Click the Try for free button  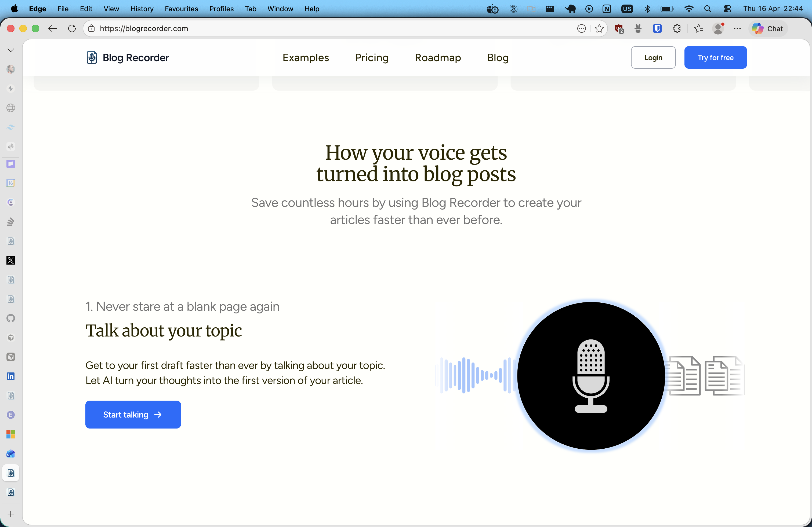coord(715,57)
